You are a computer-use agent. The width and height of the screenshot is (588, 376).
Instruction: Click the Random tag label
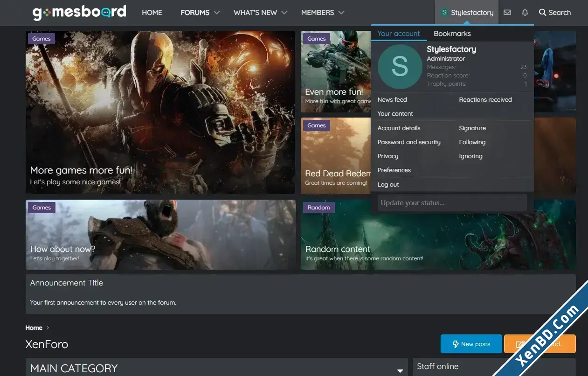pos(319,208)
